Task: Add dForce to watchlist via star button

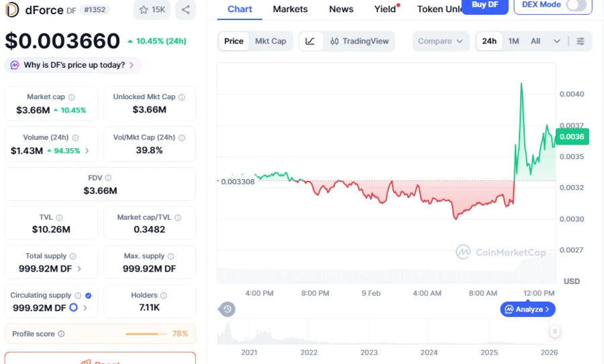Action: (x=151, y=9)
